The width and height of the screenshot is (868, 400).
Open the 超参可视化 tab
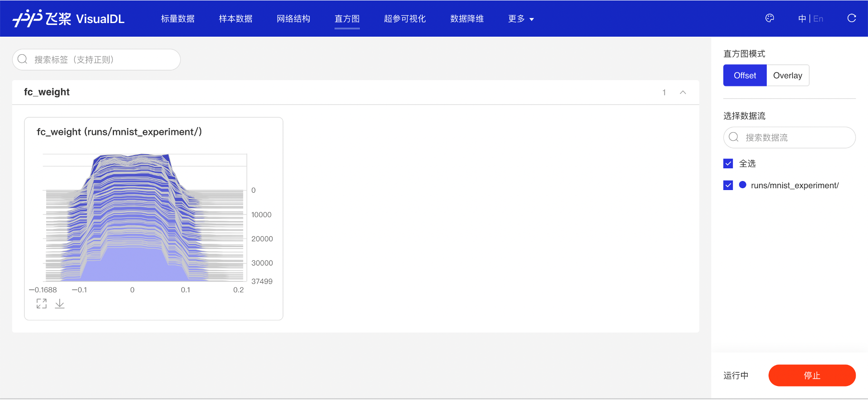point(405,19)
